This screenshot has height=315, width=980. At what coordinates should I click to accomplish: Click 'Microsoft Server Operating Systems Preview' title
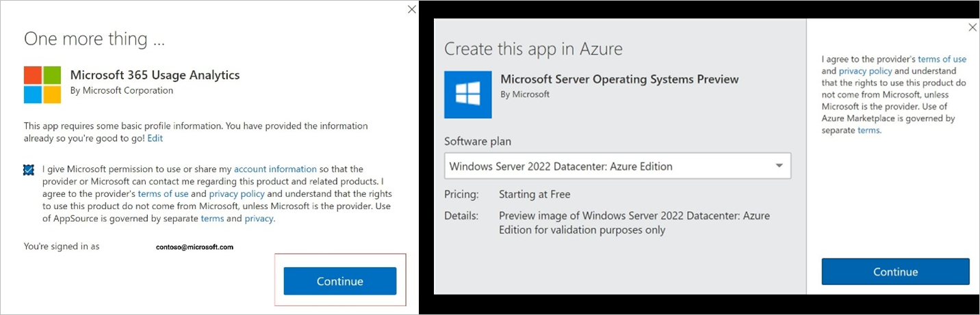619,79
